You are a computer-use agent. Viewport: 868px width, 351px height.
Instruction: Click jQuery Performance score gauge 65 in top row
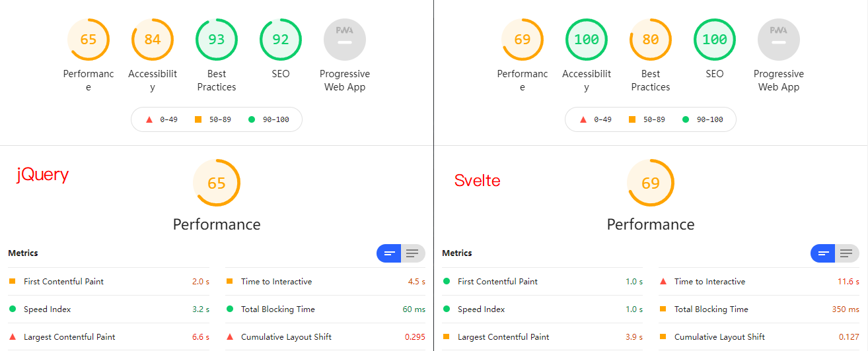89,40
